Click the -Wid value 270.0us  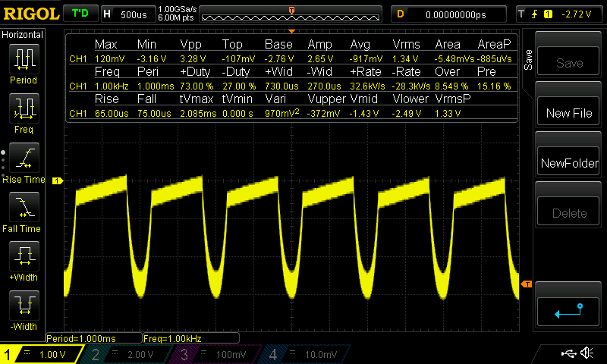pyautogui.click(x=324, y=86)
